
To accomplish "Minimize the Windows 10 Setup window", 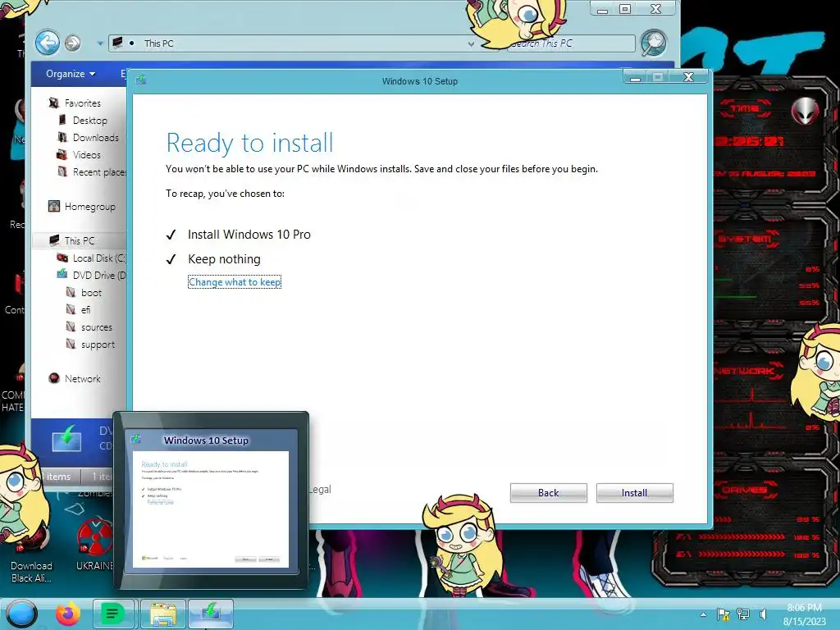I will [636, 77].
